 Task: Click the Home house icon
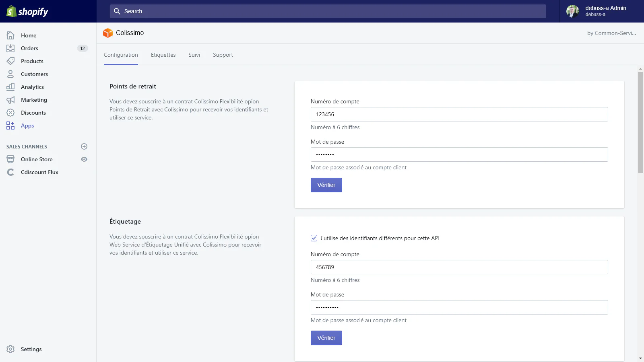click(x=10, y=35)
